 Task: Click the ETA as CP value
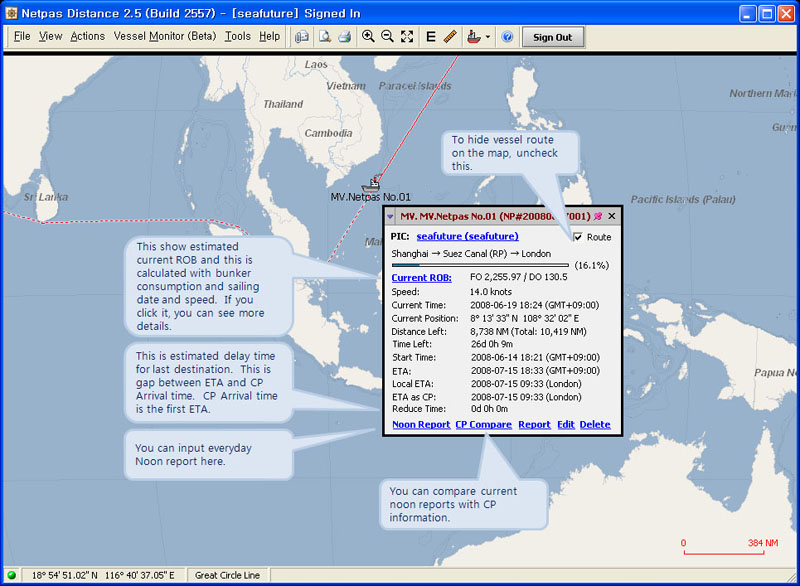pyautogui.click(x=526, y=397)
